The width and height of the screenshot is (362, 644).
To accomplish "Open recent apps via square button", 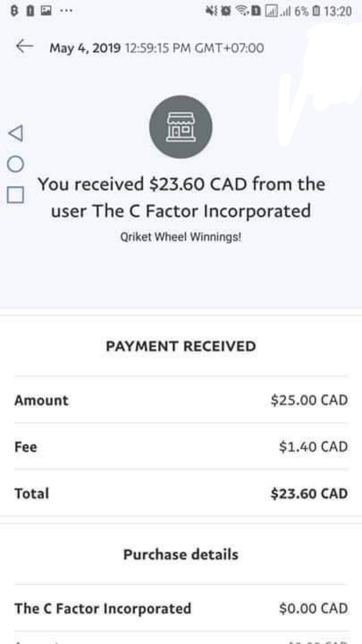I will pyautogui.click(x=16, y=195).
